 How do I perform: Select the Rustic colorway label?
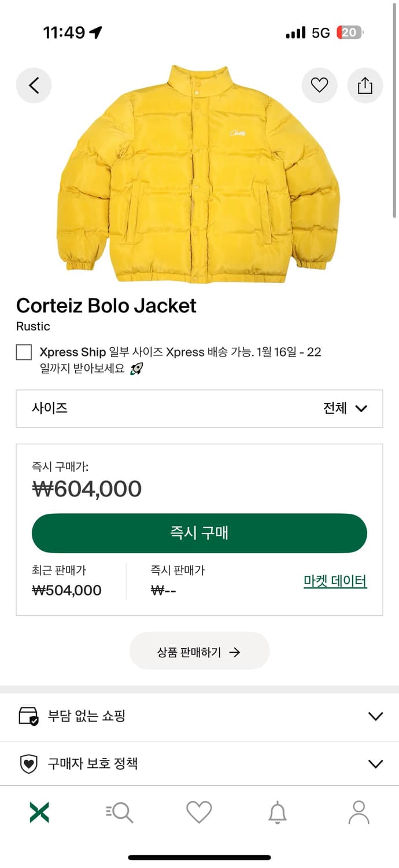point(33,326)
